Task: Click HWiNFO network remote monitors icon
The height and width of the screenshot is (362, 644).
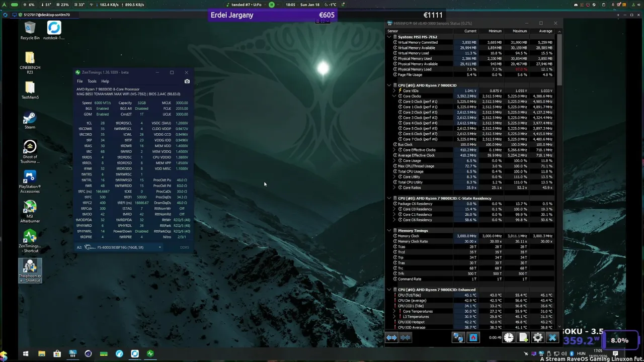Action: tap(458, 338)
